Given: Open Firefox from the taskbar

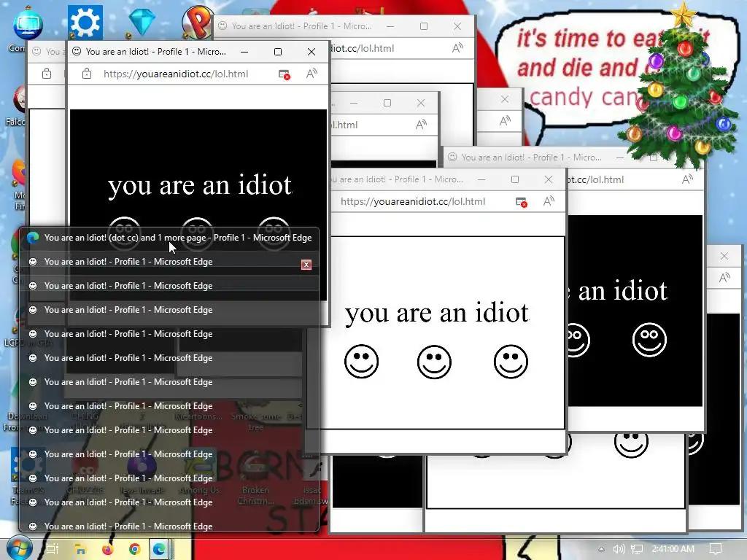Looking at the screenshot, I should point(107,550).
